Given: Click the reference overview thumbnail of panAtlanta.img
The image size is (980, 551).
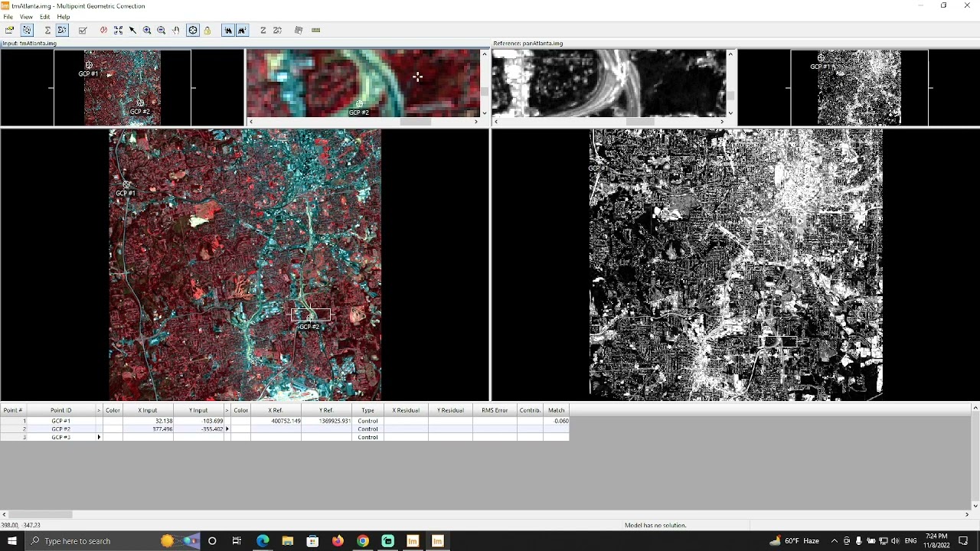Looking at the screenshot, I should pyautogui.click(x=860, y=88).
